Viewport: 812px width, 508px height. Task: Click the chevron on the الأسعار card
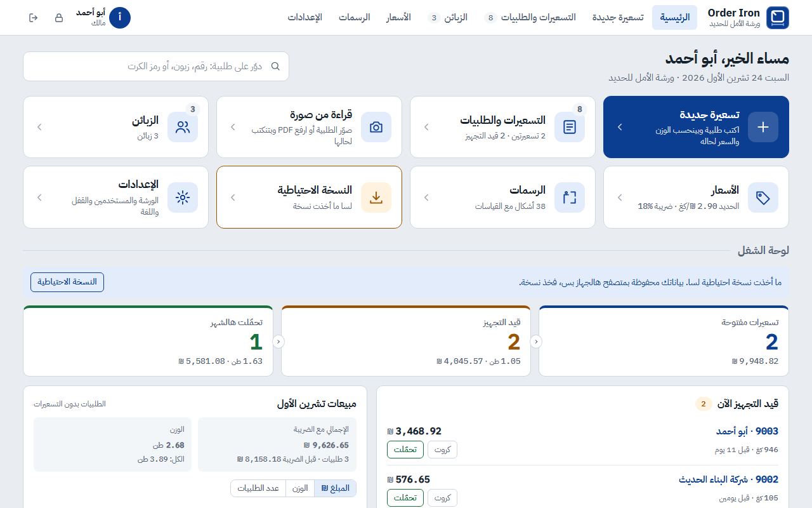coord(620,197)
